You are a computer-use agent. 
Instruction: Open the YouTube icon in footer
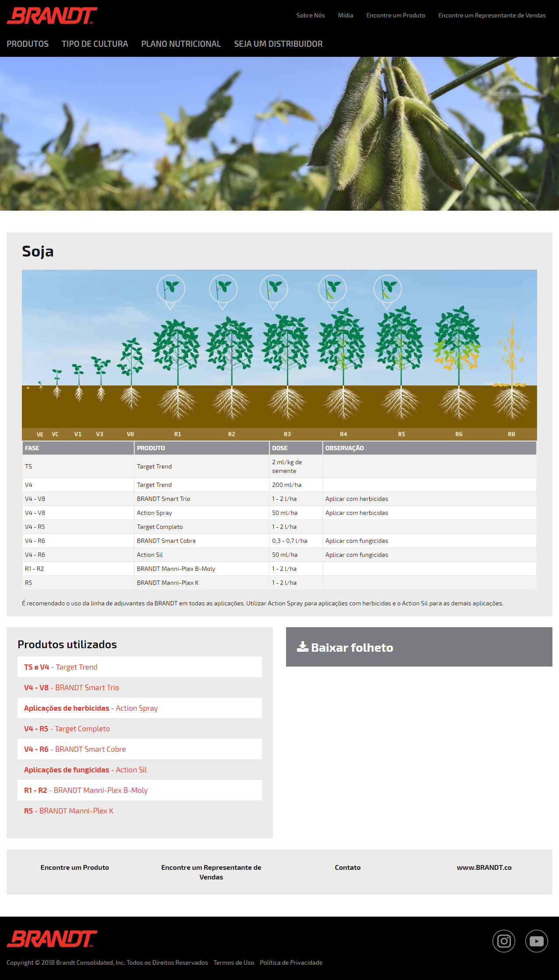(x=537, y=941)
